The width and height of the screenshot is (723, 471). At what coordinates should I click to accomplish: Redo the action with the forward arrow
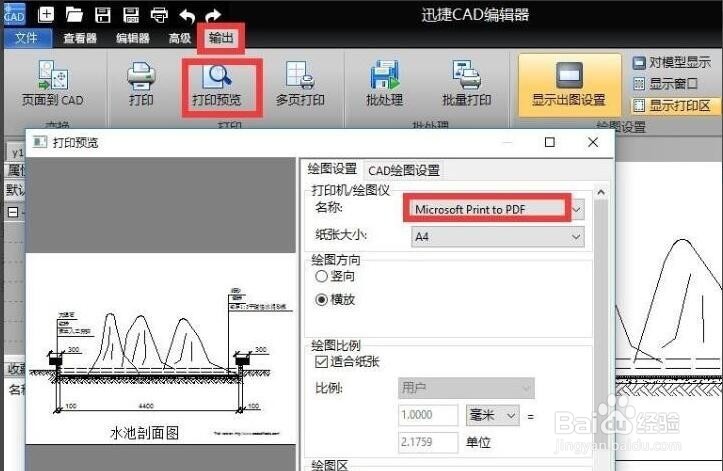coord(213,16)
